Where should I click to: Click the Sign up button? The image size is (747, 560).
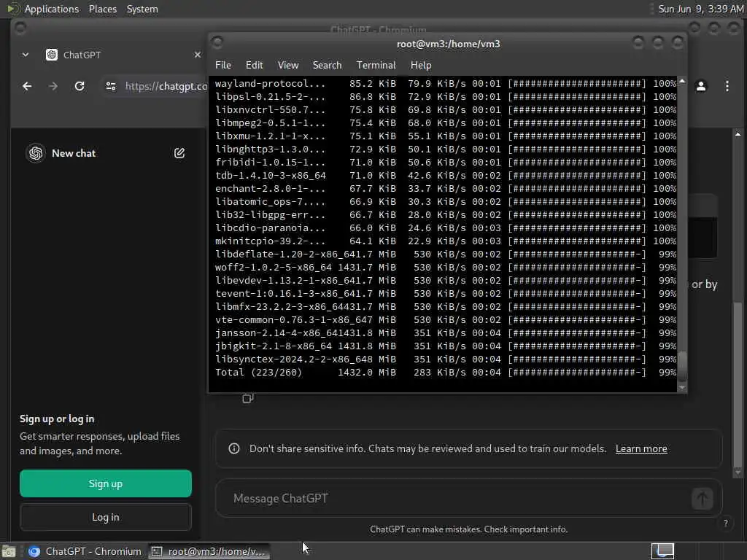coord(106,484)
